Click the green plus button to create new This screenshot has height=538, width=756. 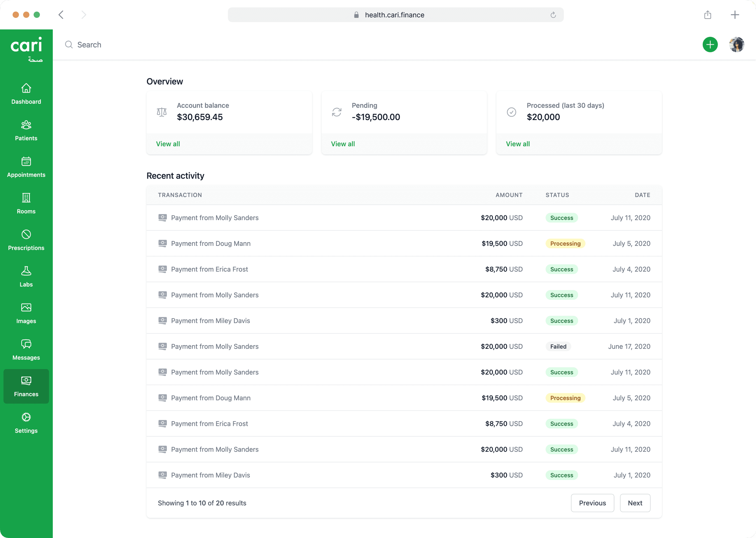[x=710, y=44]
